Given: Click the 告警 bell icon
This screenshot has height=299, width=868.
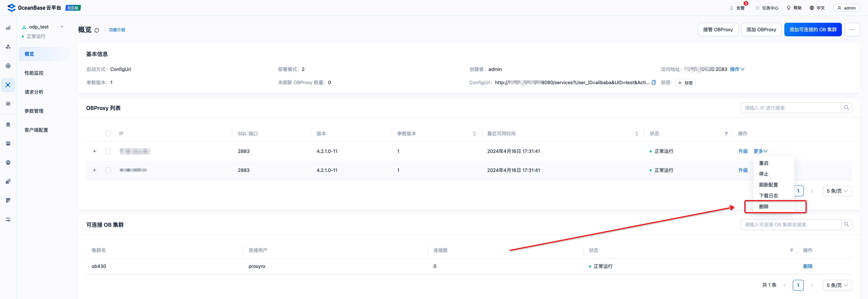Looking at the screenshot, I should click(x=732, y=8).
